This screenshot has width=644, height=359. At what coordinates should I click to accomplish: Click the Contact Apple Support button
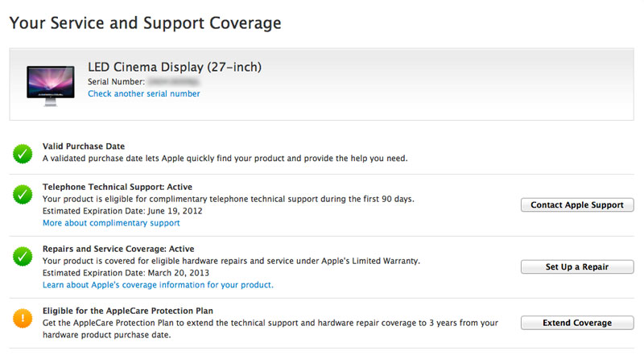pos(577,205)
